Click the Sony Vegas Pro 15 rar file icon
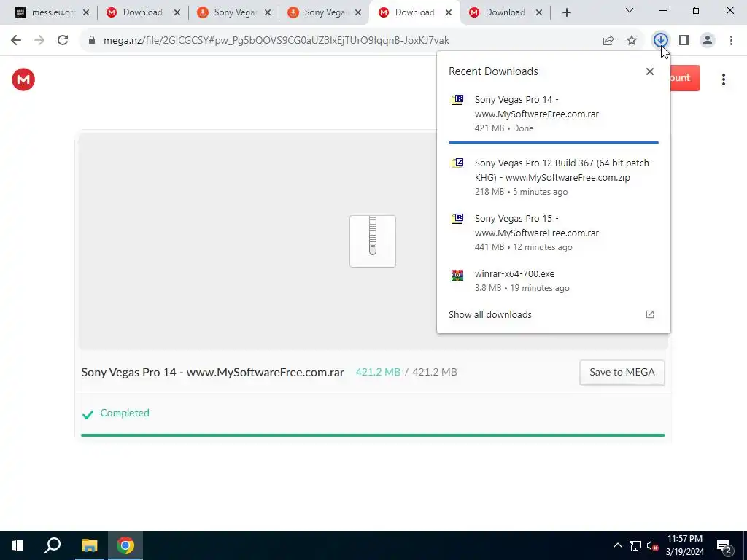747x560 pixels. [457, 219]
